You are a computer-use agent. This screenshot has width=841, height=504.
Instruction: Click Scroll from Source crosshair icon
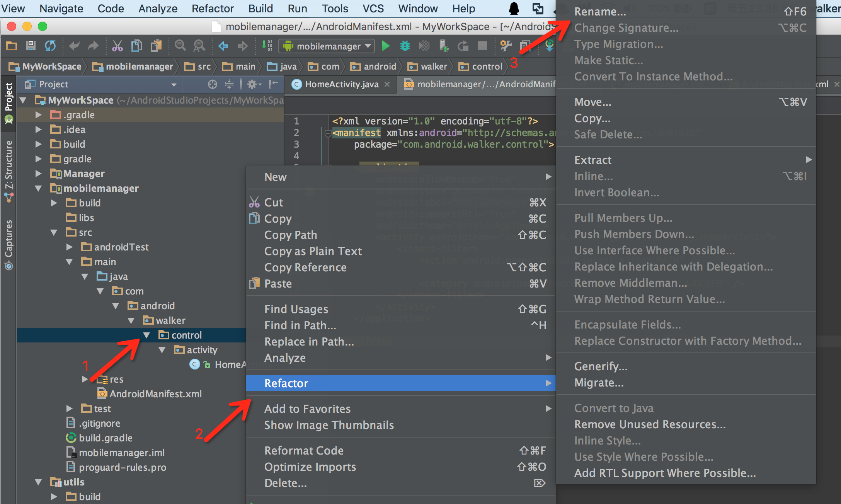pyautogui.click(x=213, y=84)
